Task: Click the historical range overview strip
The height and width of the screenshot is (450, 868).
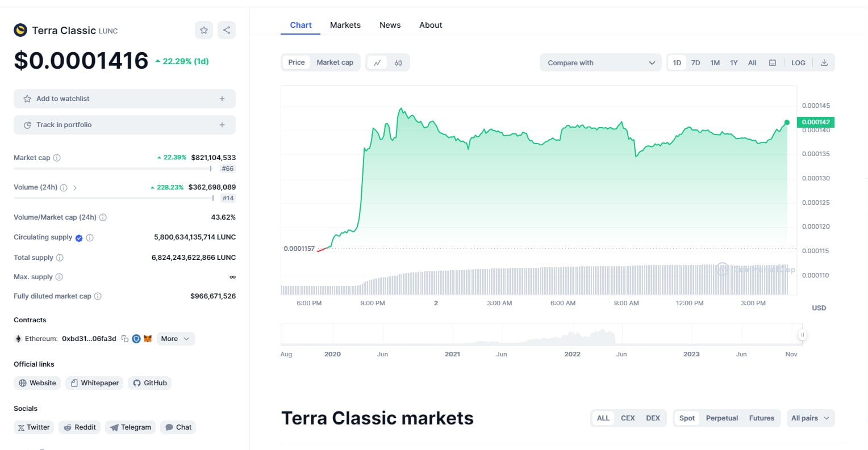Action: [541, 335]
